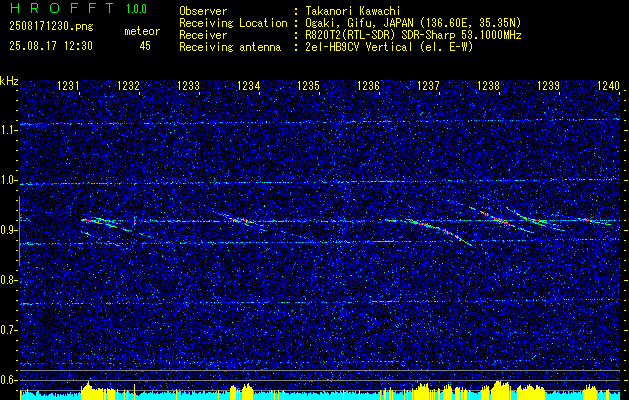Click the 0.7 kHz axis label
629x400 pixels.
7,330
